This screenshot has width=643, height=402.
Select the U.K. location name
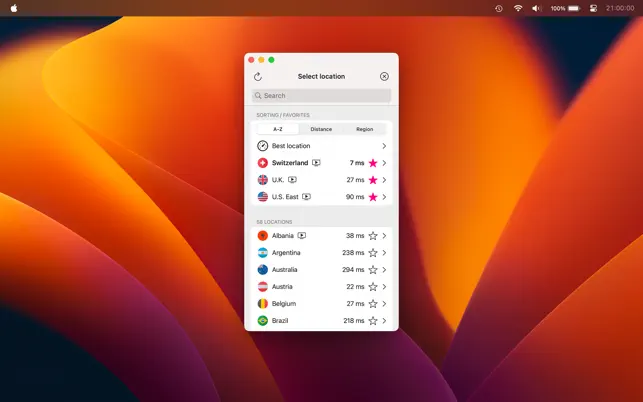click(x=278, y=180)
